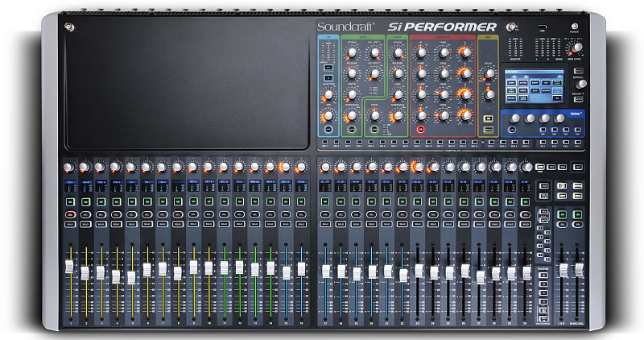Click the channel 1 LCD scribble display
Image resolution: width=644 pixels, height=340 pixels.
coord(70,186)
